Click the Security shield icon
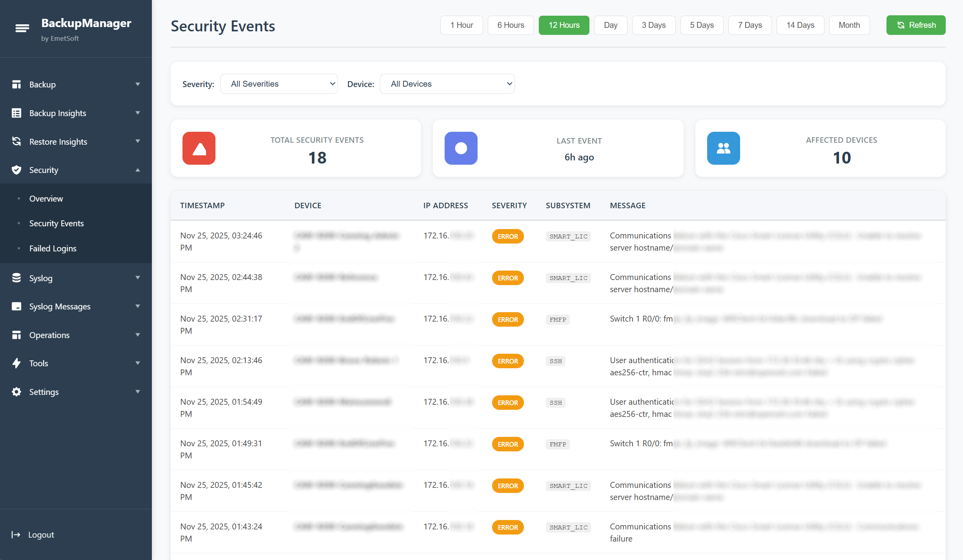 pyautogui.click(x=16, y=170)
